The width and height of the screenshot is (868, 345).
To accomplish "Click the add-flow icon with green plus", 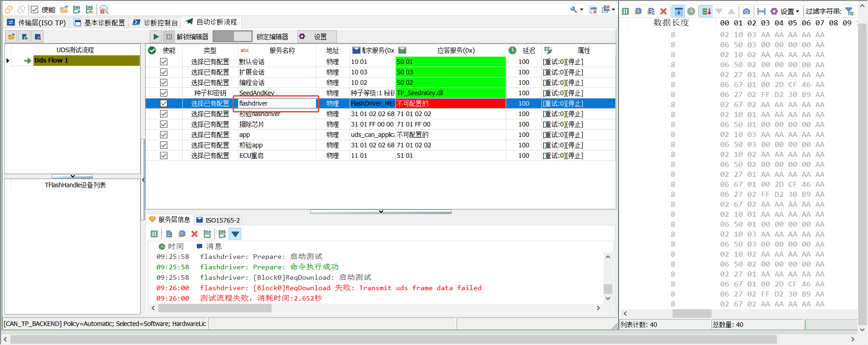I will coord(25,37).
